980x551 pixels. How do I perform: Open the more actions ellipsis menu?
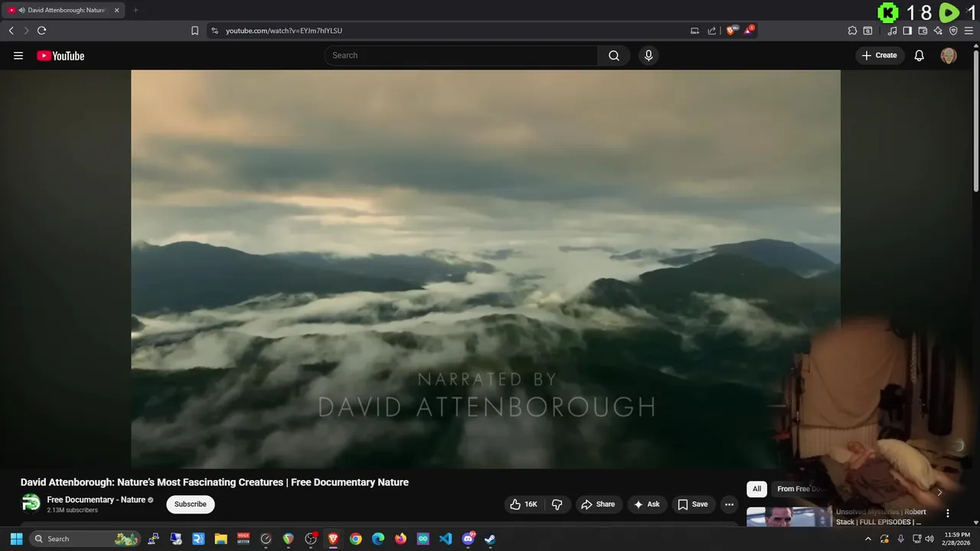(x=729, y=504)
